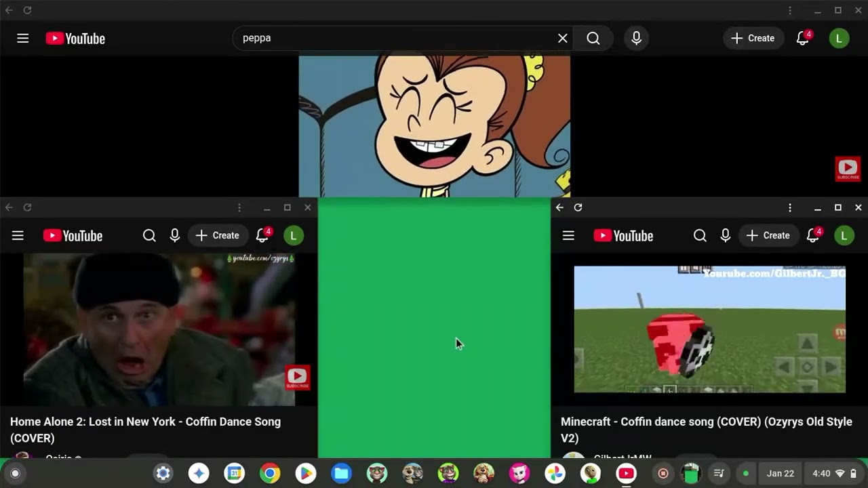The height and width of the screenshot is (488, 868).
Task: Open three-dot menu of bottom-right window
Action: [790, 207]
